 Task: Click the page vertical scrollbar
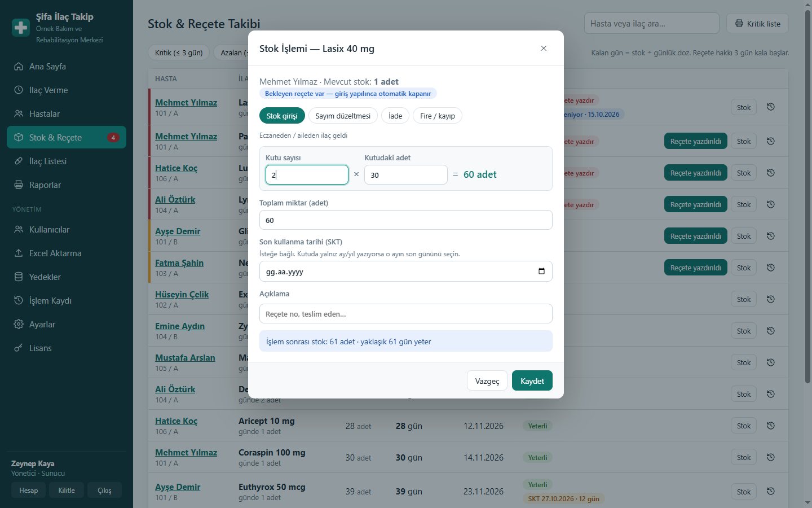click(x=807, y=198)
